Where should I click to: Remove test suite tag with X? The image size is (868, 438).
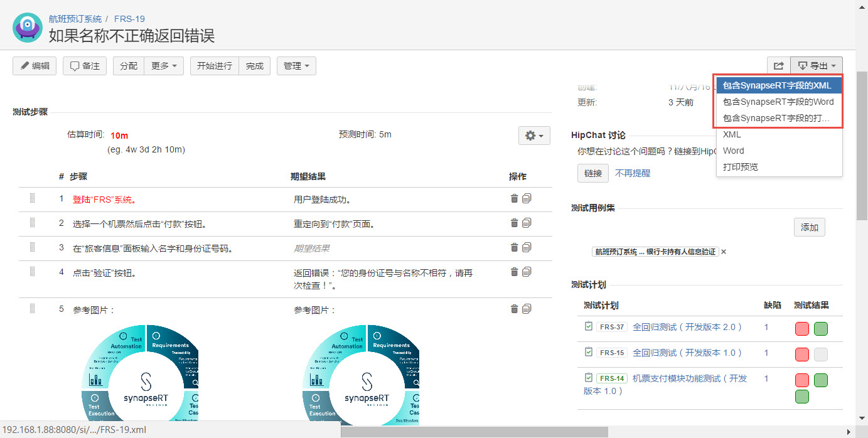click(724, 252)
